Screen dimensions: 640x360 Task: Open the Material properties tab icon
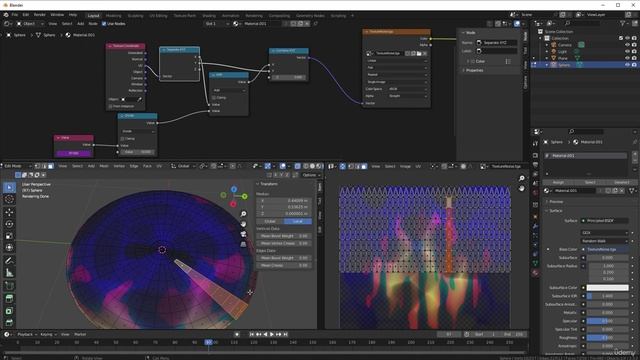(536, 273)
